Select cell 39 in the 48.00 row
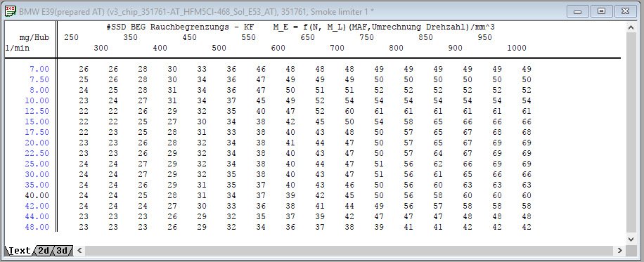This screenshot has height=262, width=644. click(379, 227)
